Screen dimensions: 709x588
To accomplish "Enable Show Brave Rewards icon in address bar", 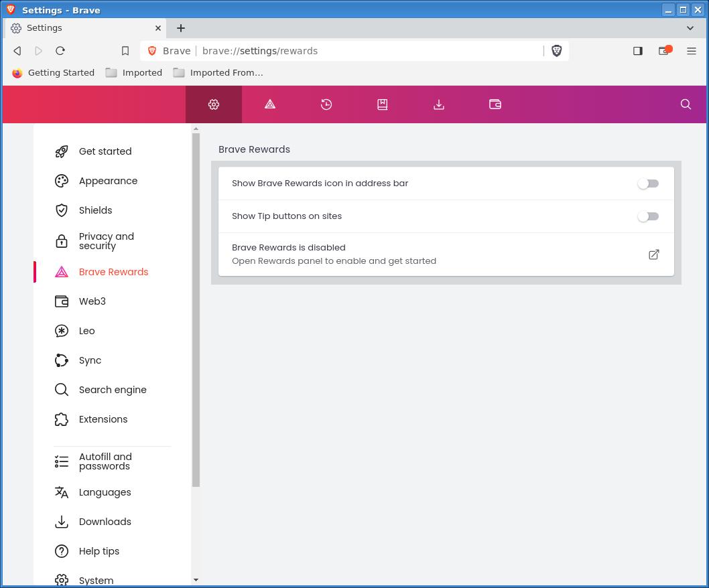I will (648, 183).
